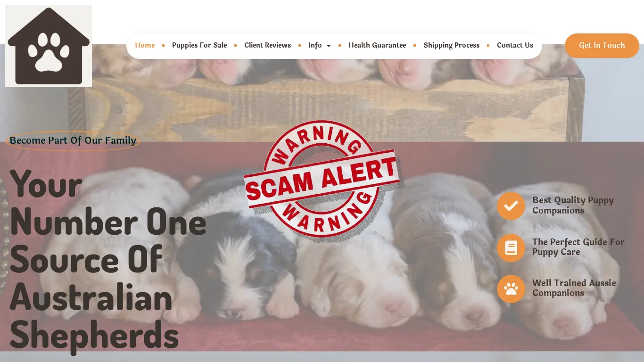The width and height of the screenshot is (644, 362).
Task: Click Best Quality Puppy Companions text
Action: (573, 205)
